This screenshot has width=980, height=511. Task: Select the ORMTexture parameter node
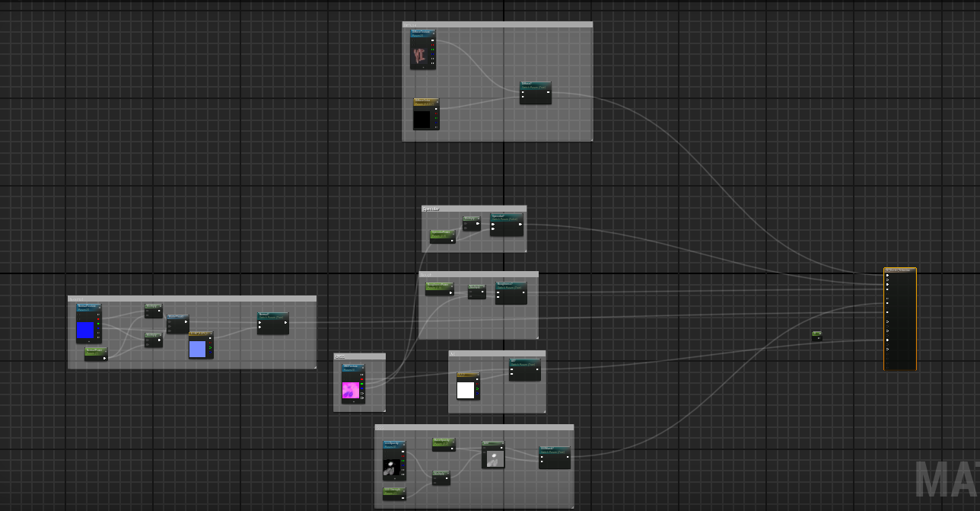(353, 384)
